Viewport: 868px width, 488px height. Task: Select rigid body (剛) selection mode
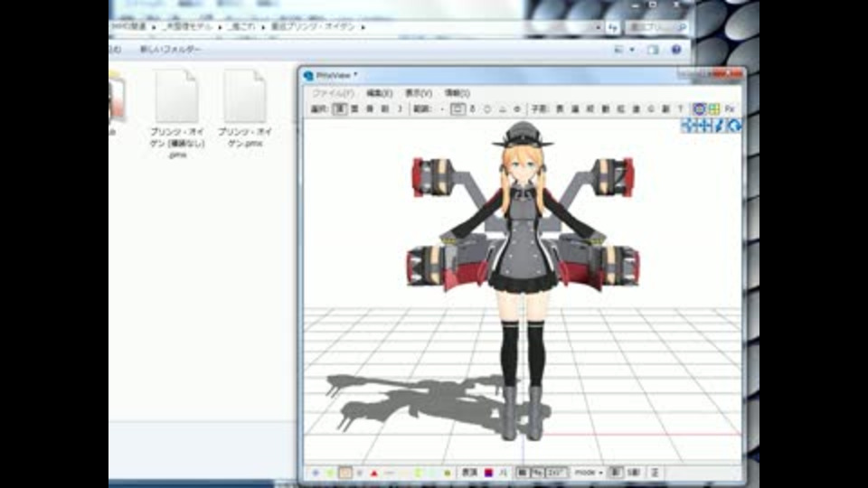pyautogui.click(x=385, y=109)
